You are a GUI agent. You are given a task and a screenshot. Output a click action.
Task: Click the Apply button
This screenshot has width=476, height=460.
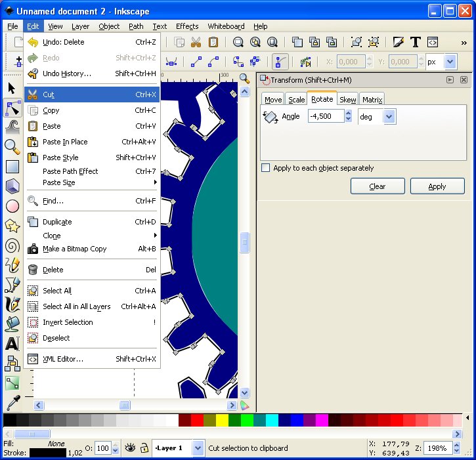point(437,186)
